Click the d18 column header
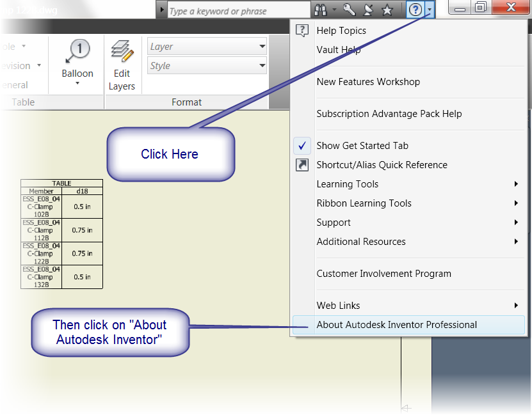532x415 pixels. pyautogui.click(x=83, y=191)
